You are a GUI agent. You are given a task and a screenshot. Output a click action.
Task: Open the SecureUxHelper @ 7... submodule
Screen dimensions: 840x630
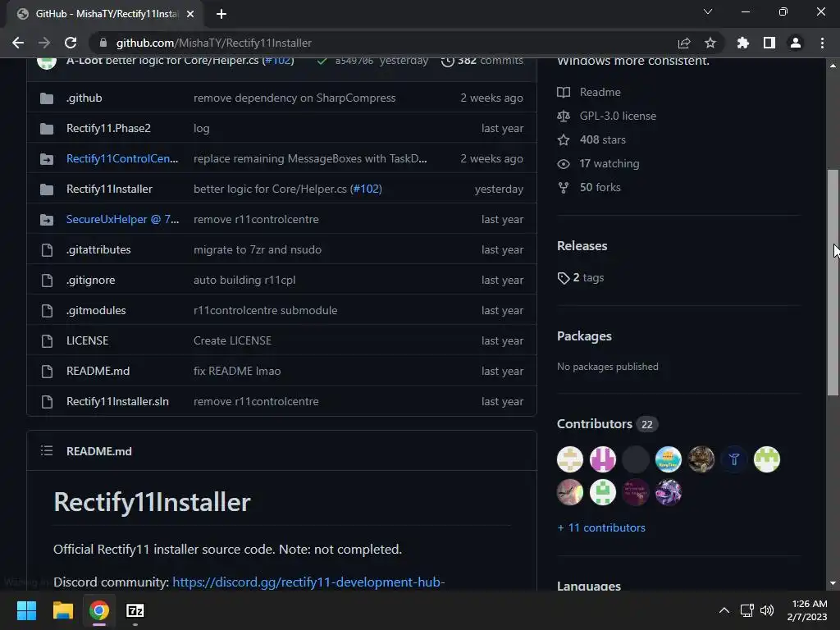(x=123, y=219)
